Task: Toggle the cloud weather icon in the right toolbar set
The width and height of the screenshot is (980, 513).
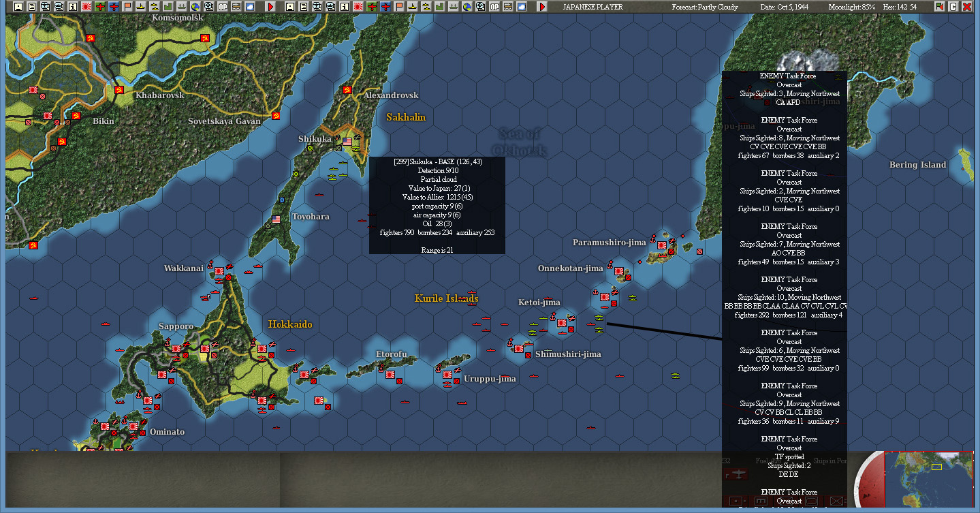Action: pyautogui.click(x=522, y=7)
